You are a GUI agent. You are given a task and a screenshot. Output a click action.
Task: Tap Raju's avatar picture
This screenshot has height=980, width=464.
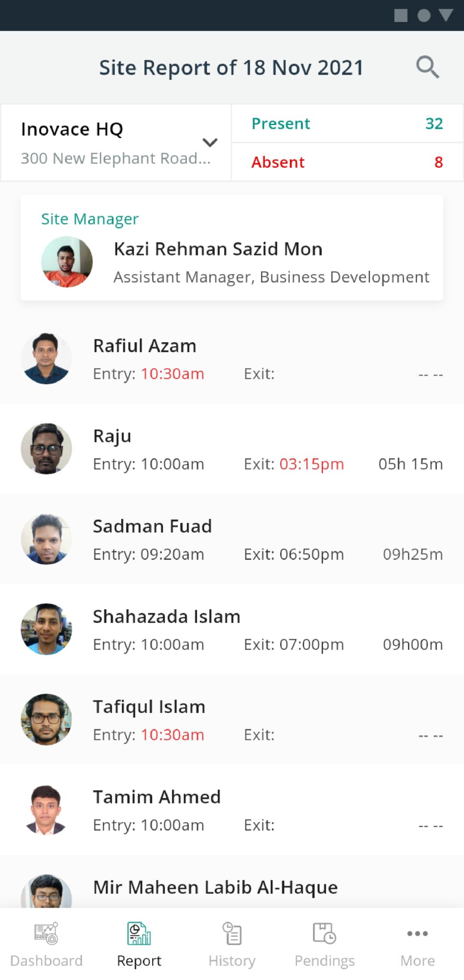[x=46, y=449]
